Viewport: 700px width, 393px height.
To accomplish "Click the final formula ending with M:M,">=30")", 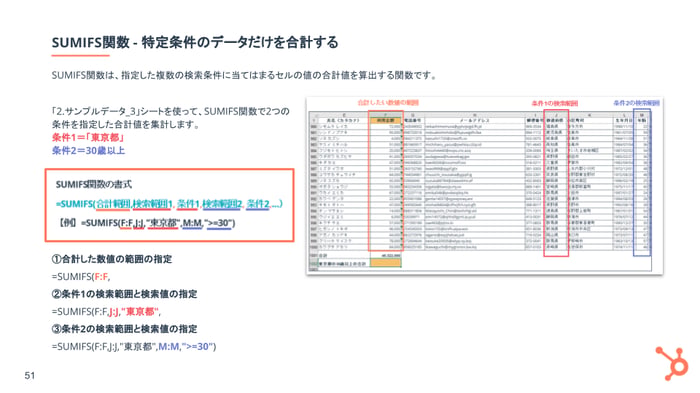I will [x=134, y=347].
